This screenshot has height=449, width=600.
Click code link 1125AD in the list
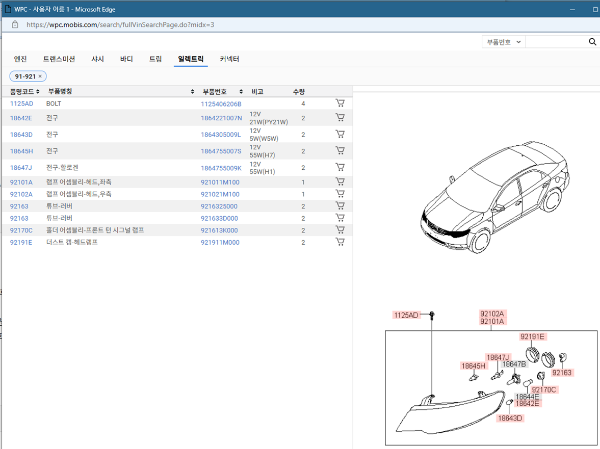[21, 104]
